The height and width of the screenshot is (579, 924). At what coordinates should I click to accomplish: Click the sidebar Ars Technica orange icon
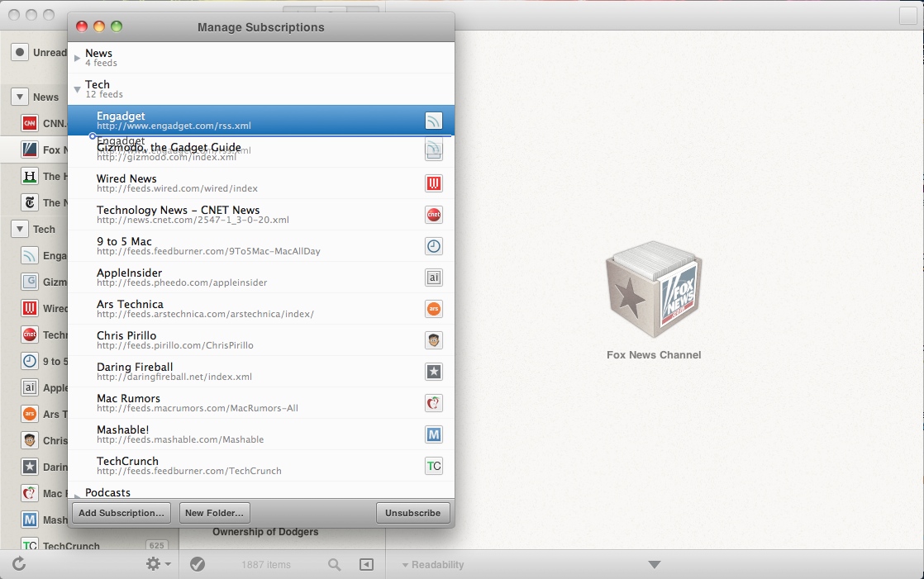click(30, 414)
